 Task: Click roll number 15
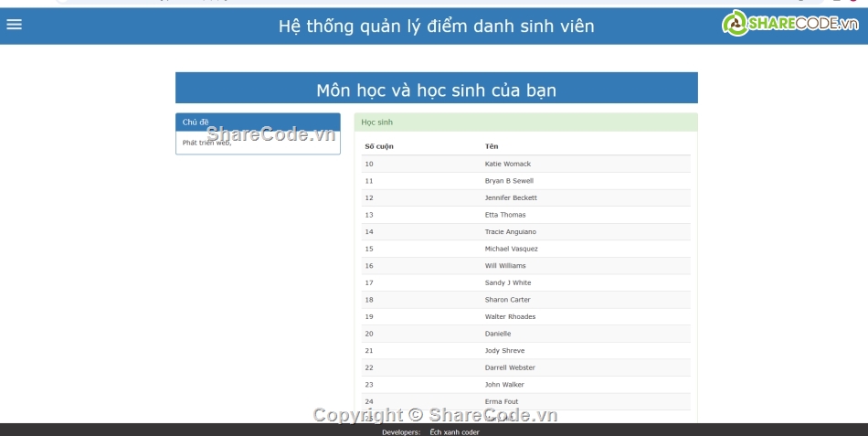(369, 249)
